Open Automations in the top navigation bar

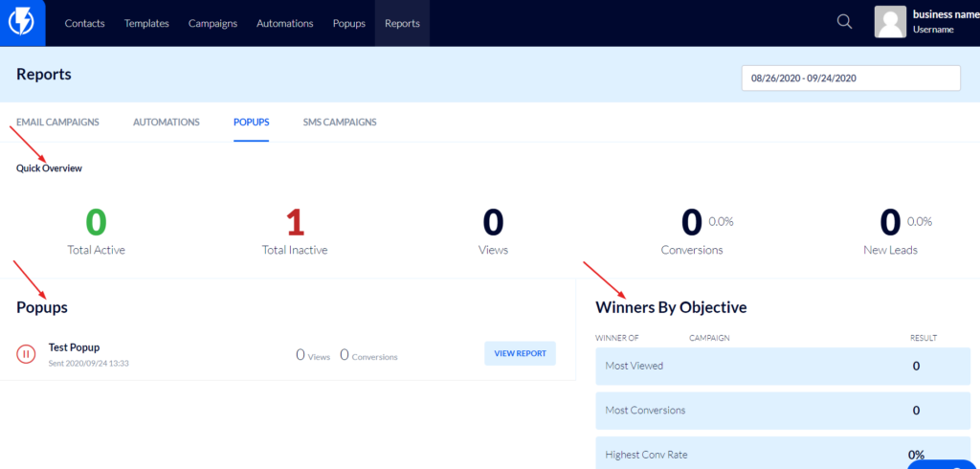point(285,23)
